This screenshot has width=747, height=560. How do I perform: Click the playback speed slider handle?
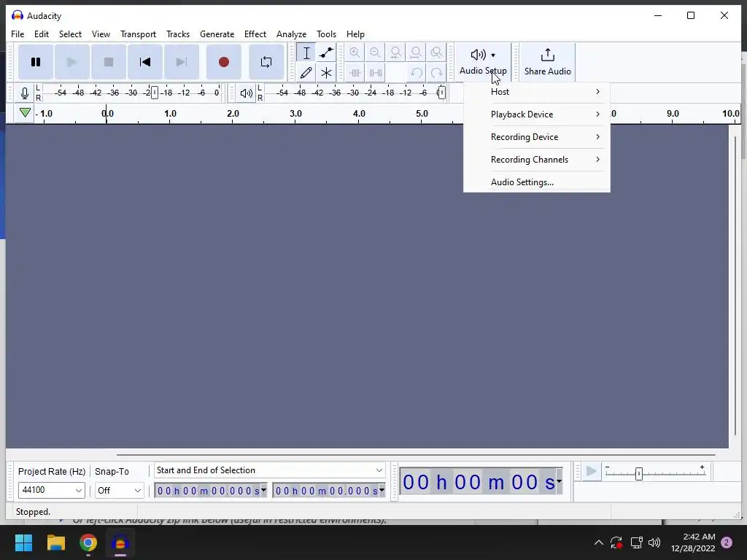click(x=639, y=474)
